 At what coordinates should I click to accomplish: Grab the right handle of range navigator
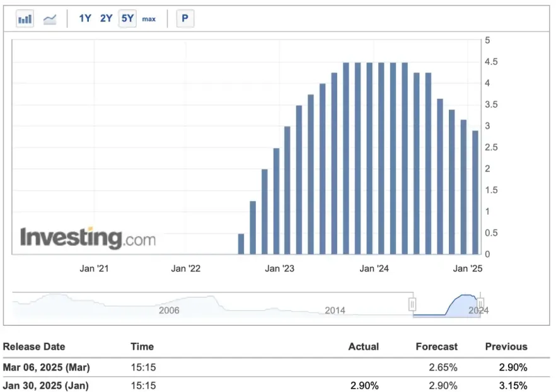(481, 304)
